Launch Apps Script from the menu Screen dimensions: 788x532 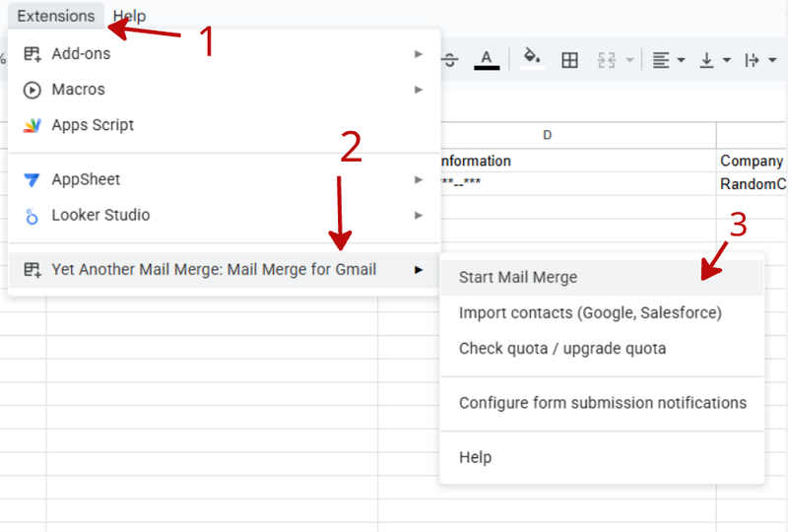[225, 125]
